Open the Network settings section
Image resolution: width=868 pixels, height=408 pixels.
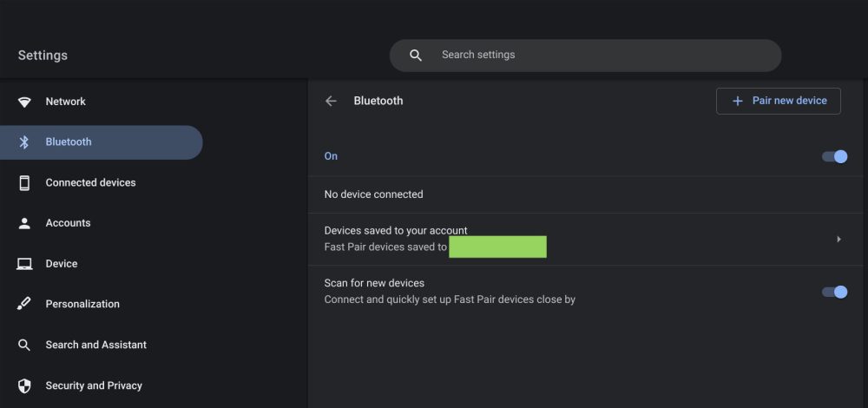point(65,102)
